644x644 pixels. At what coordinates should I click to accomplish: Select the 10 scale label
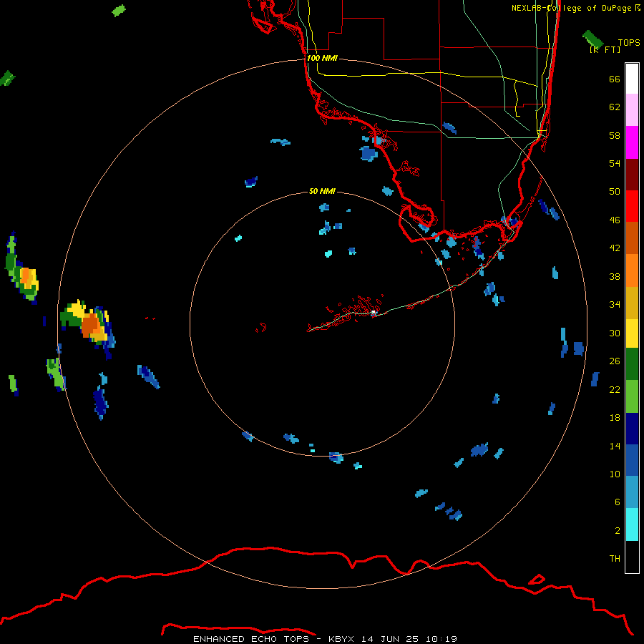click(615, 474)
